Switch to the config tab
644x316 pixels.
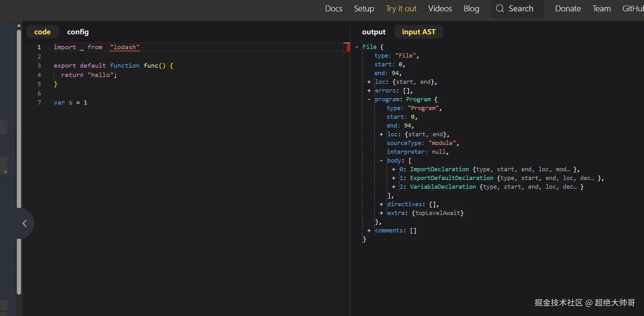coord(78,32)
